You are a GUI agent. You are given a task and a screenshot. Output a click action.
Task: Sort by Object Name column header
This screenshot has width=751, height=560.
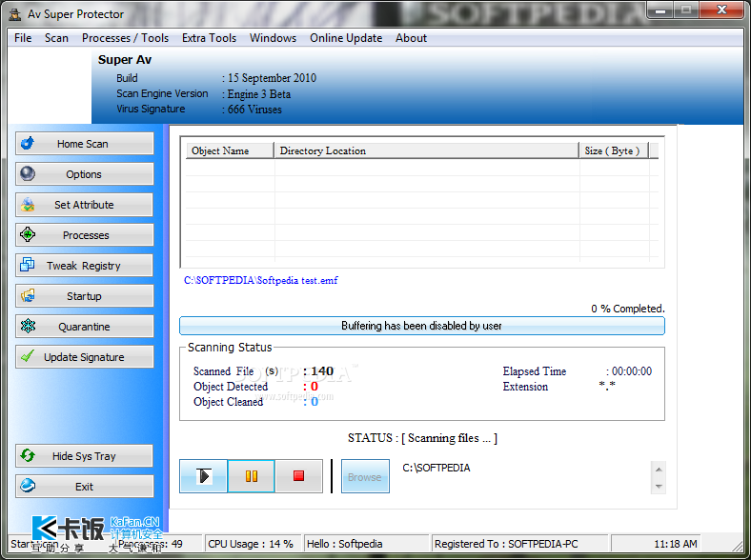[230, 150]
